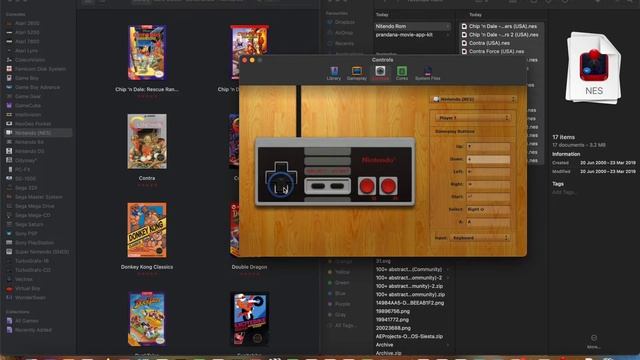Click the Archive folder in Finder list
This screenshot has width=640, height=360.
coord(384,345)
